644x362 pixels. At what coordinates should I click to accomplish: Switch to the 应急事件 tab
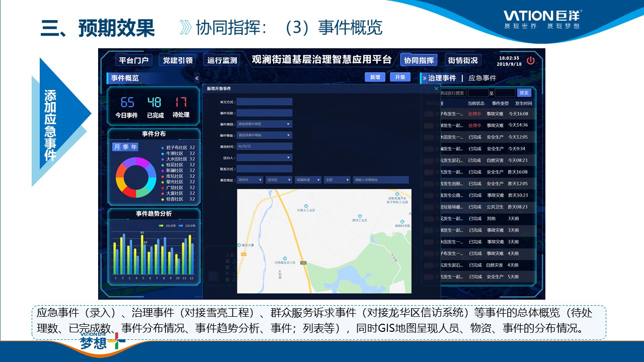[x=482, y=78]
